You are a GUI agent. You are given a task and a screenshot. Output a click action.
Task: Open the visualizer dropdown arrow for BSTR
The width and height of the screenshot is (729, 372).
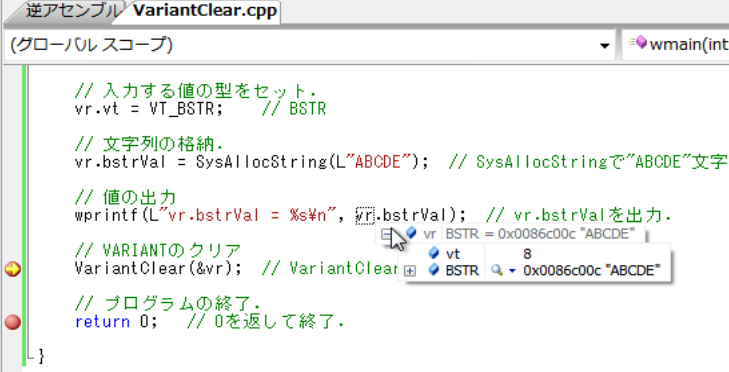tap(512, 271)
